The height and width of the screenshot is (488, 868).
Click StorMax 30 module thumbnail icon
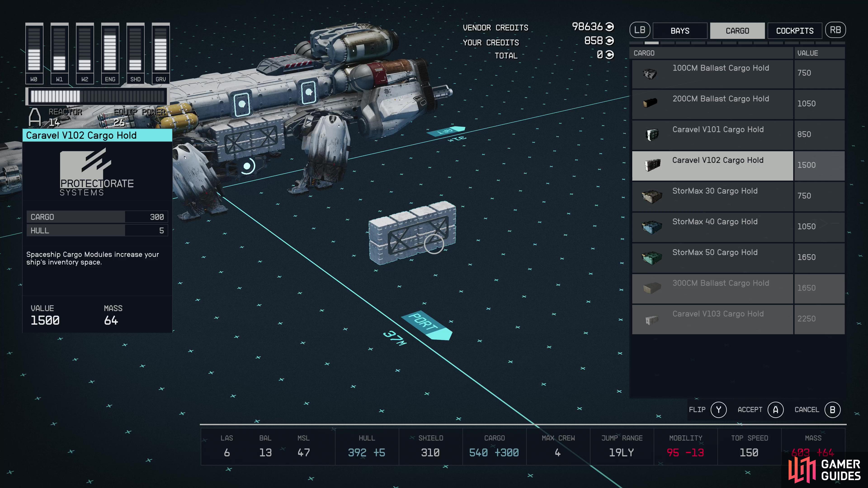pos(652,197)
